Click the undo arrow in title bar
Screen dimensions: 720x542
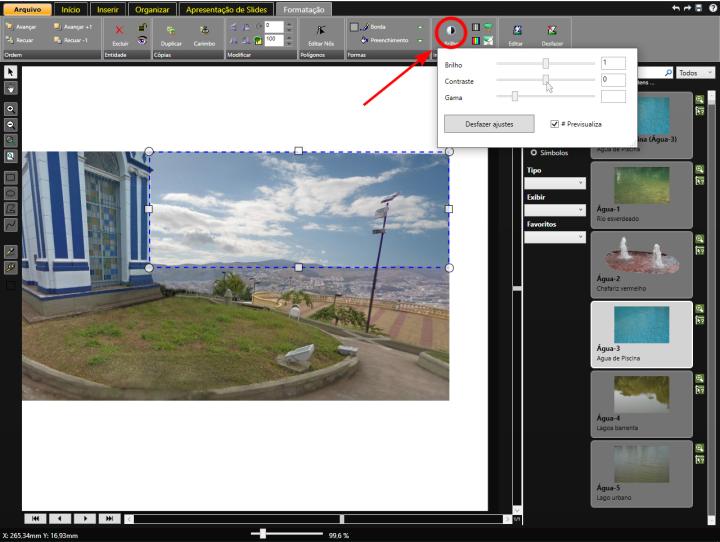[x=676, y=8]
